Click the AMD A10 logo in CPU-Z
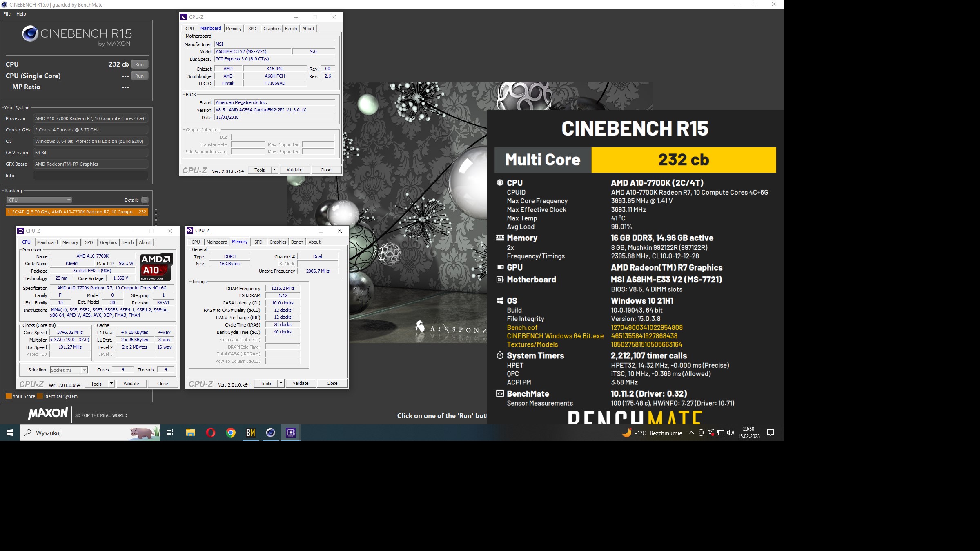980x551 pixels. (x=156, y=267)
